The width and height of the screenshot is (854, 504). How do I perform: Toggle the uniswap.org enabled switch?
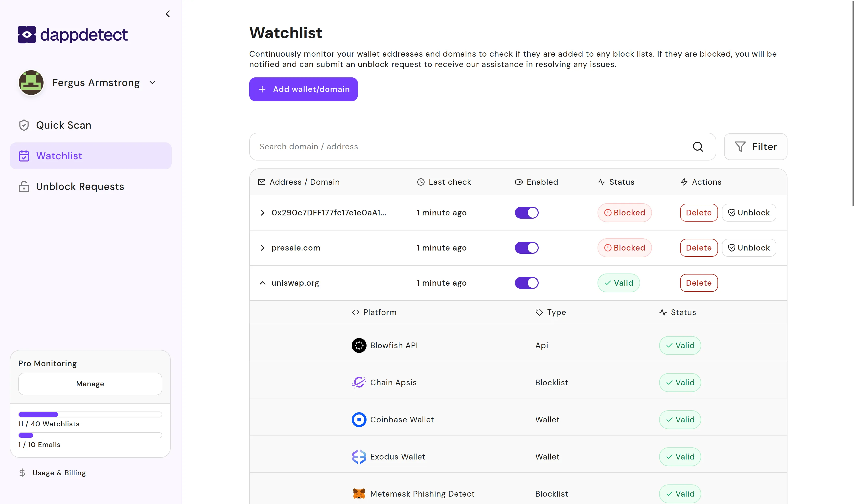pos(526,283)
